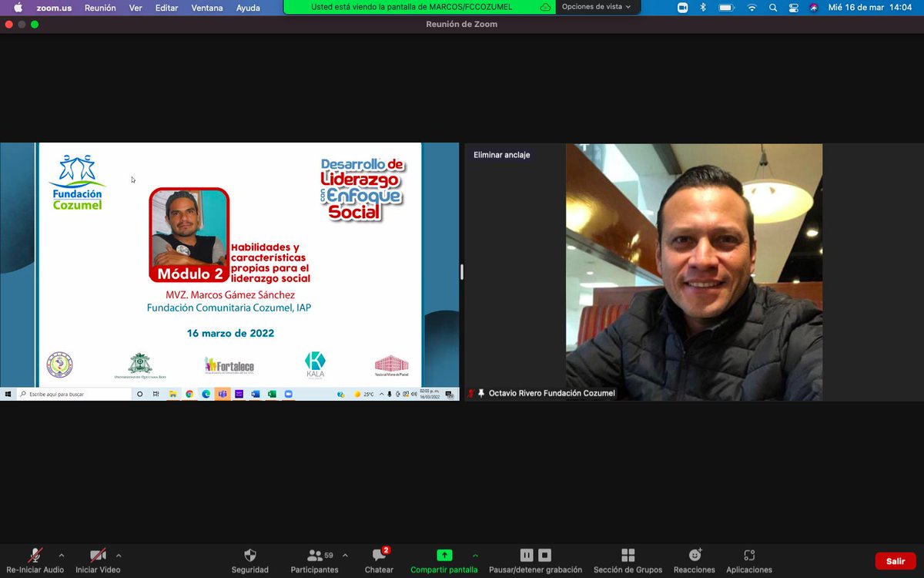
Task: Click the Excel icon in shared taskbar
Action: point(272,394)
